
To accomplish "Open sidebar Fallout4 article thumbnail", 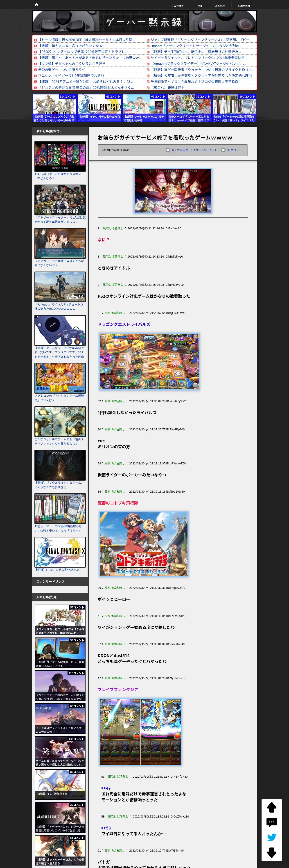I will coord(60,287).
